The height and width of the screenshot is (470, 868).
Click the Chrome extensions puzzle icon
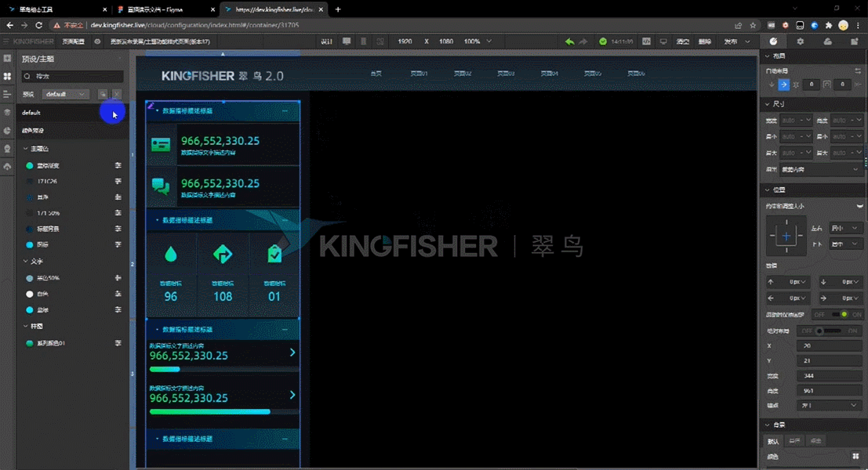(x=829, y=25)
